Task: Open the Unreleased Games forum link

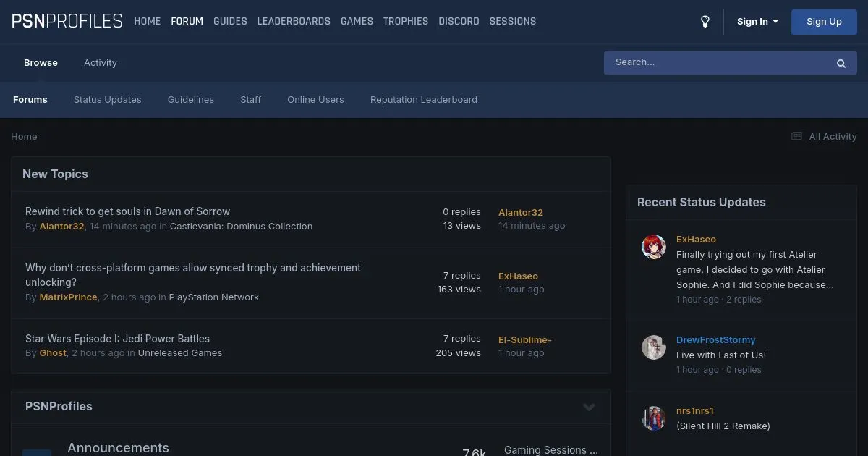Action: [180, 353]
